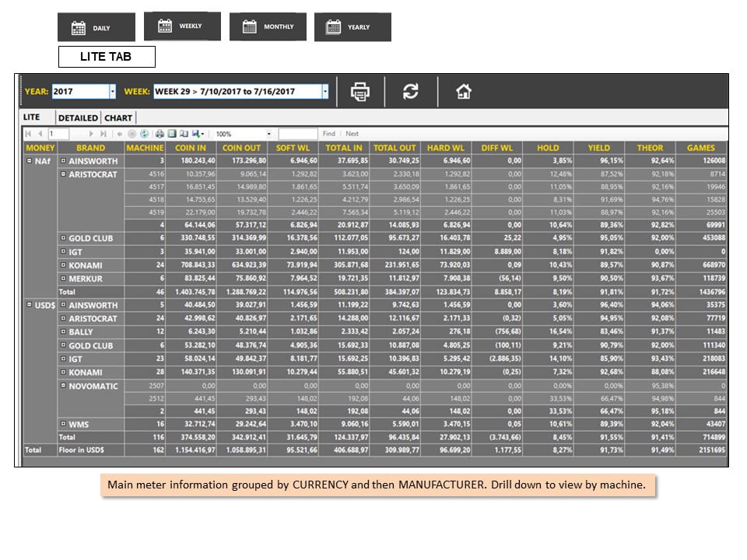Go to first page in report viewer
This screenshot has width=747, height=560.
pyautogui.click(x=28, y=134)
